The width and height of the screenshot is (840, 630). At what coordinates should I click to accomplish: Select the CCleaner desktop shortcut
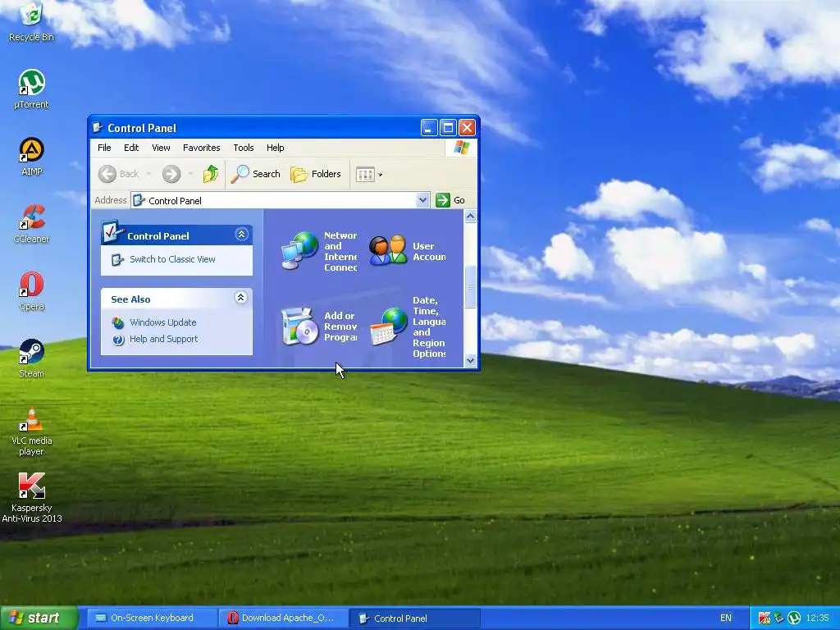[31, 224]
